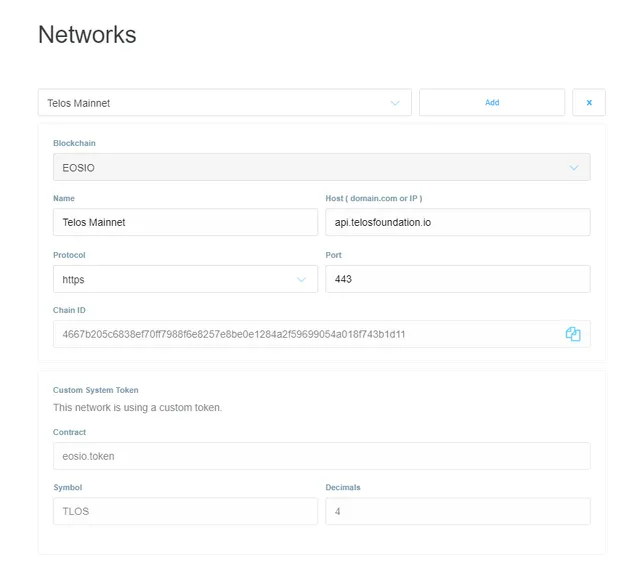Copy the Chain ID to clipboard
640x573 pixels.
573,334
